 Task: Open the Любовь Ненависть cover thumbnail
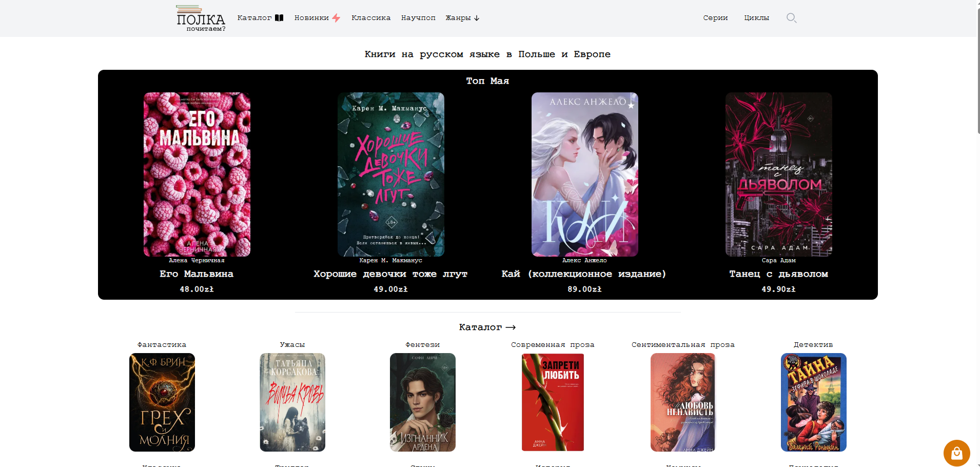683,402
